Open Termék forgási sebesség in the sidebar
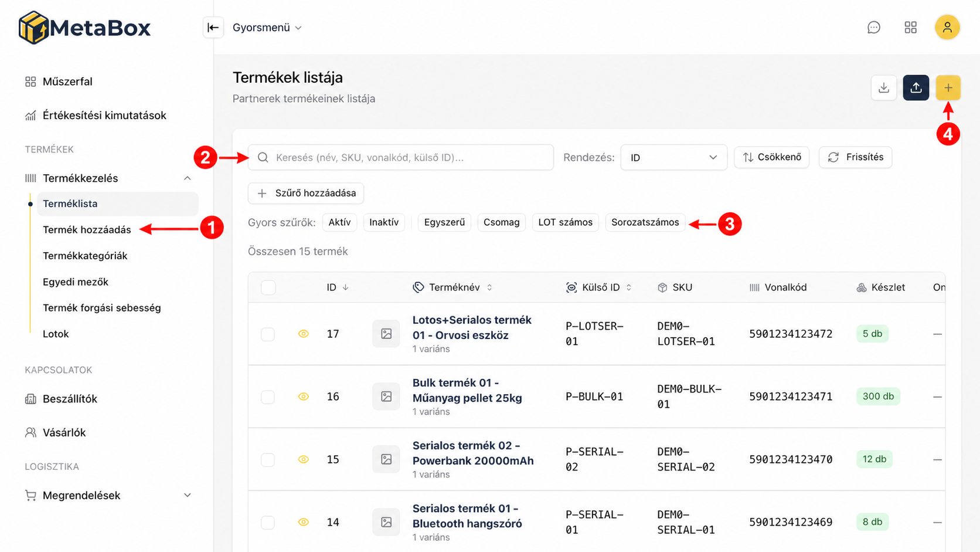The height and width of the screenshot is (552, 980). click(x=101, y=308)
